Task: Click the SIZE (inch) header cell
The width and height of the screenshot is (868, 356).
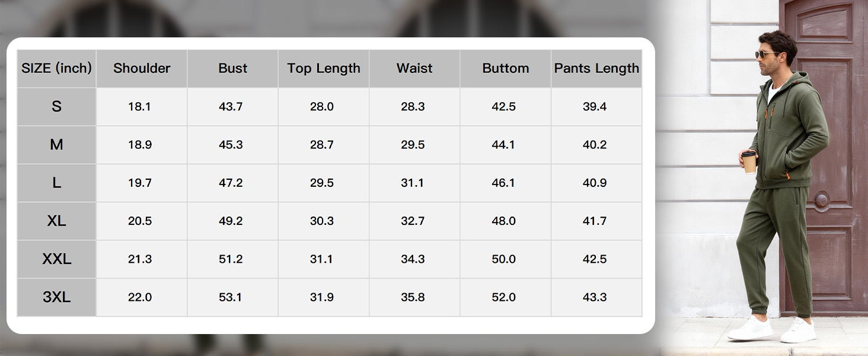Action: (56, 69)
